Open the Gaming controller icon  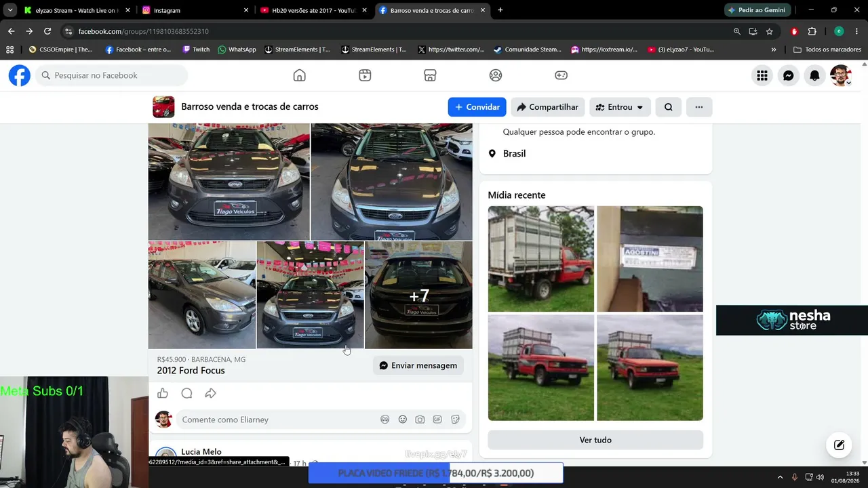pyautogui.click(x=561, y=75)
